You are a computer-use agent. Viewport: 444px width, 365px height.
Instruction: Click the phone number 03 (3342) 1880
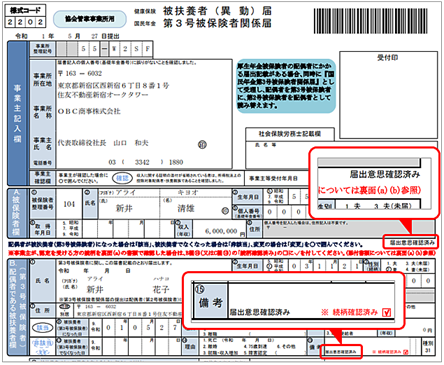146,162
